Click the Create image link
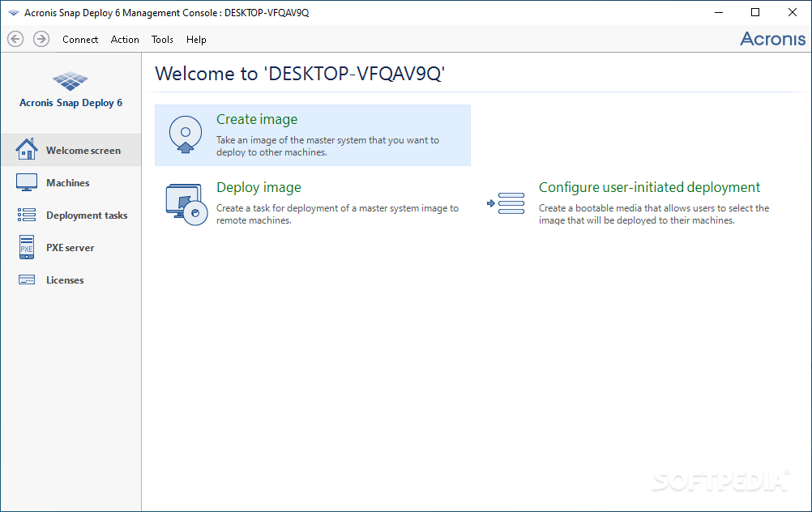The width and height of the screenshot is (812, 512). [x=257, y=119]
